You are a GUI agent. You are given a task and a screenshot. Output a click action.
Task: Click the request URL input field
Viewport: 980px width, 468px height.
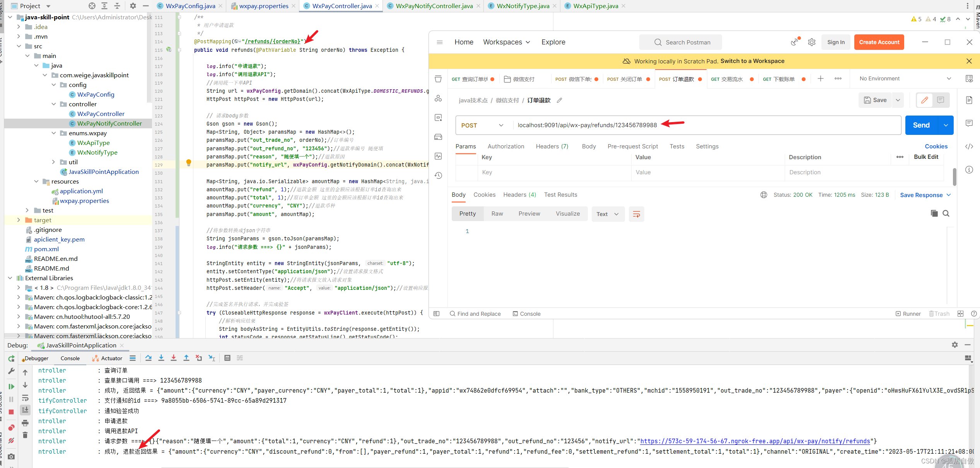pos(707,125)
